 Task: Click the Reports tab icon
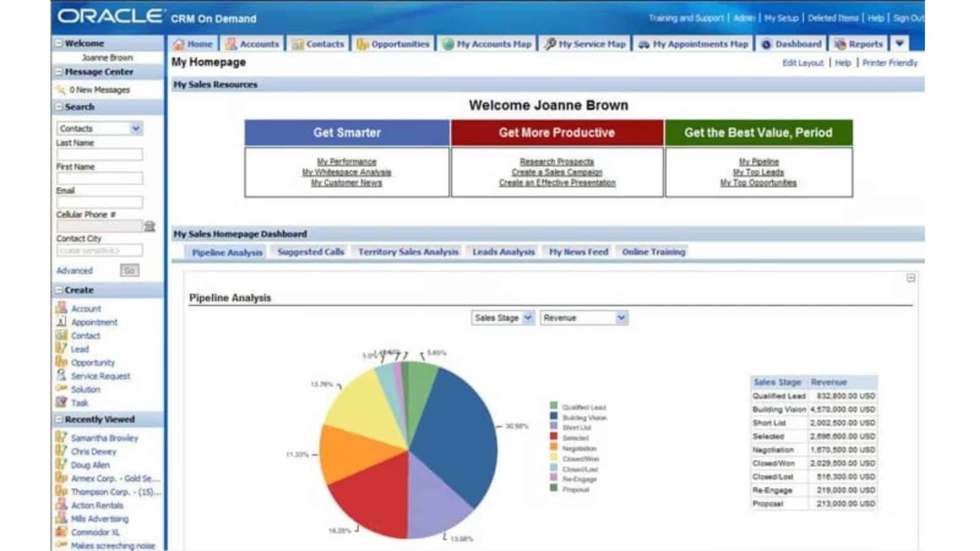[x=840, y=44]
